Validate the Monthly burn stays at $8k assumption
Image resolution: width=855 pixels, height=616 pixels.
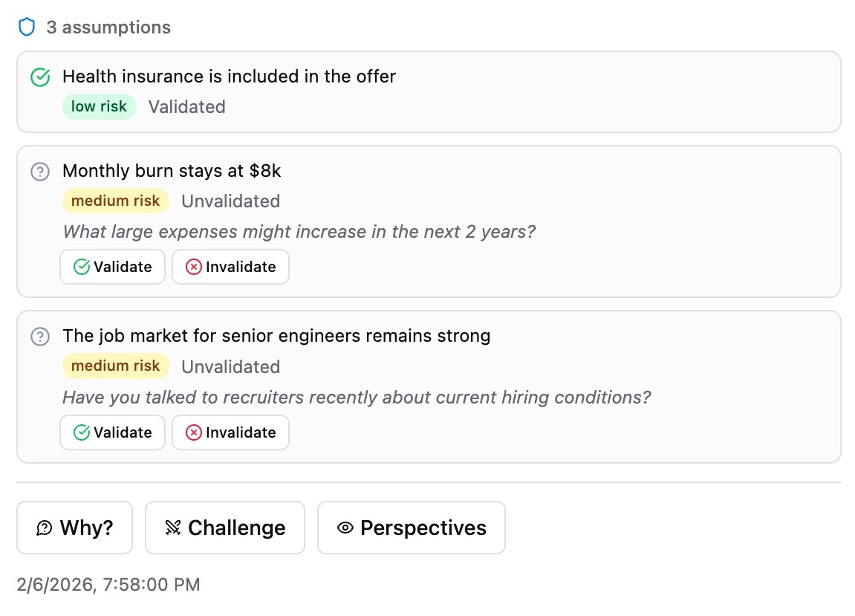pyautogui.click(x=112, y=267)
